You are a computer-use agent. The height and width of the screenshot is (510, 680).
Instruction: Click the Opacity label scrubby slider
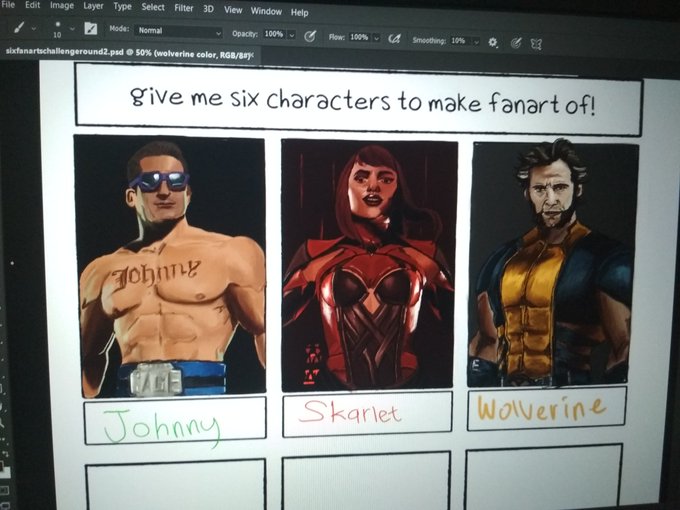coord(245,33)
